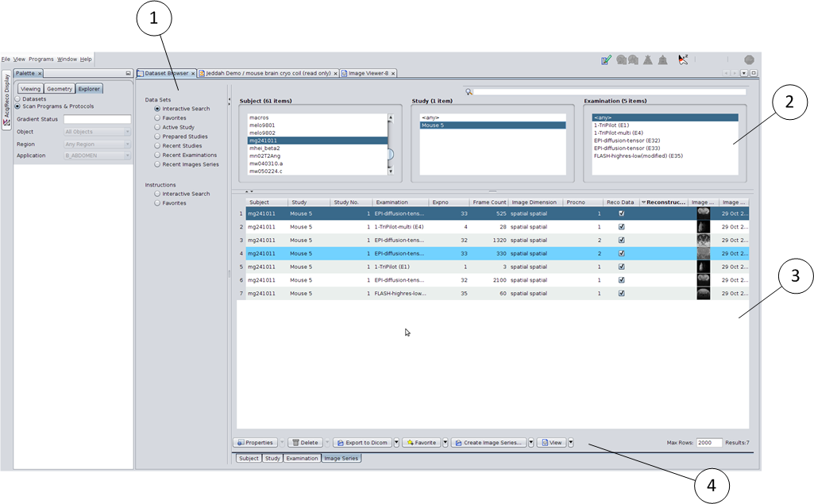Image resolution: width=814 pixels, height=504 pixels.
Task: Select Prepared Studies radio option
Action: (x=156, y=137)
